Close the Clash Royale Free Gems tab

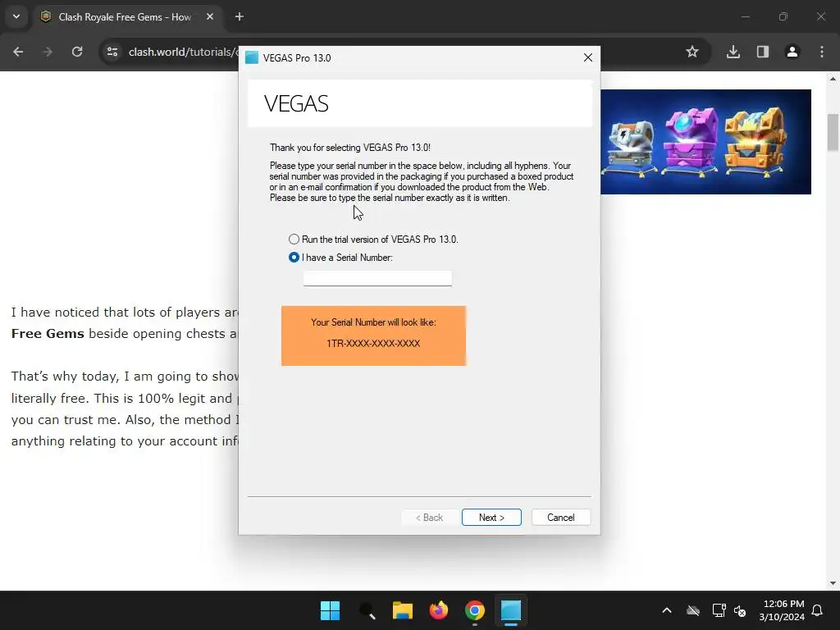[210, 16]
